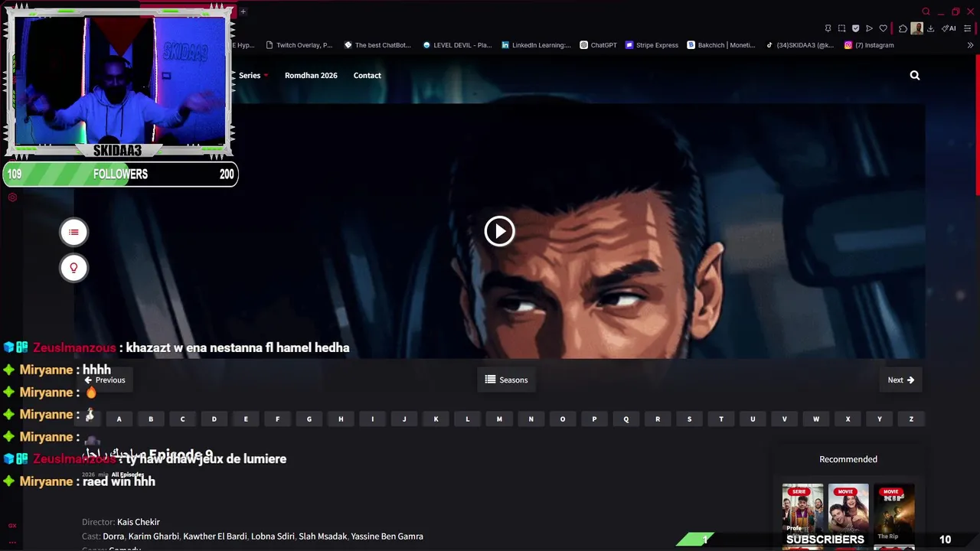Open the Romdhan 2026 menu item
980x551 pixels.
tap(311, 75)
